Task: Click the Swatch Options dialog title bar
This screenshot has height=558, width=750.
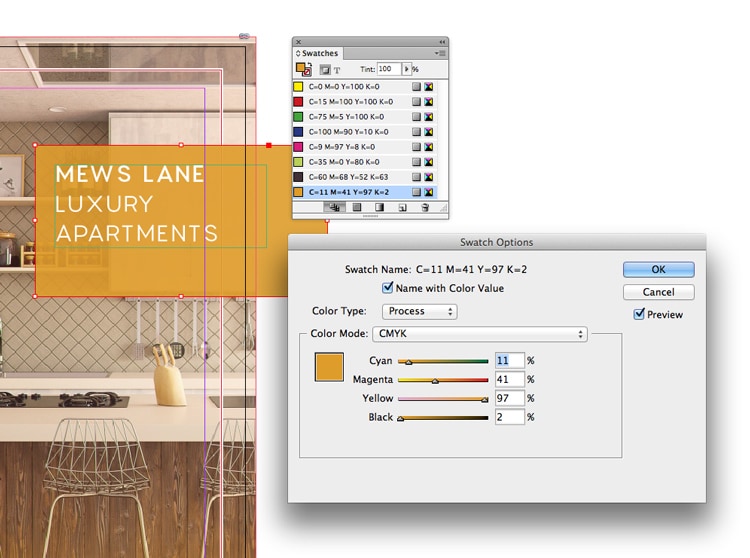Action: coord(496,242)
